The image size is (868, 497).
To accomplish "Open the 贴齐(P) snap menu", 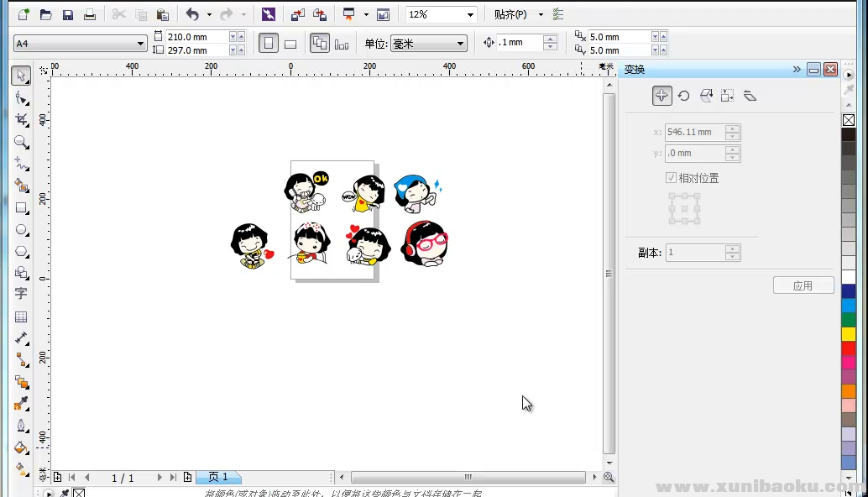I will point(517,14).
